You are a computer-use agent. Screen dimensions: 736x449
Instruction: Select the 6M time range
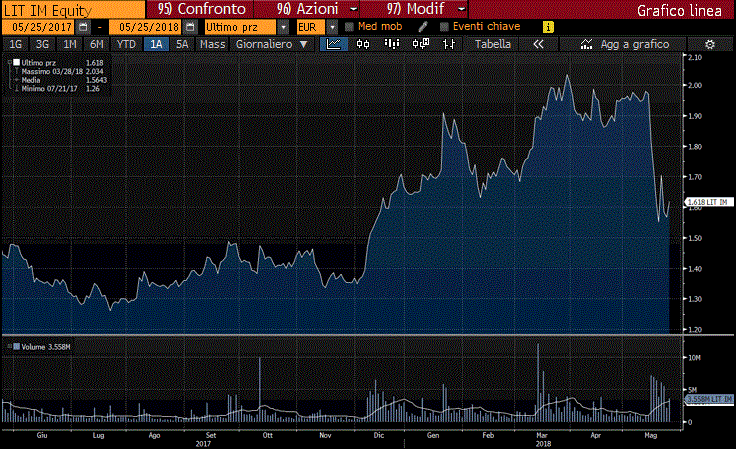96,44
